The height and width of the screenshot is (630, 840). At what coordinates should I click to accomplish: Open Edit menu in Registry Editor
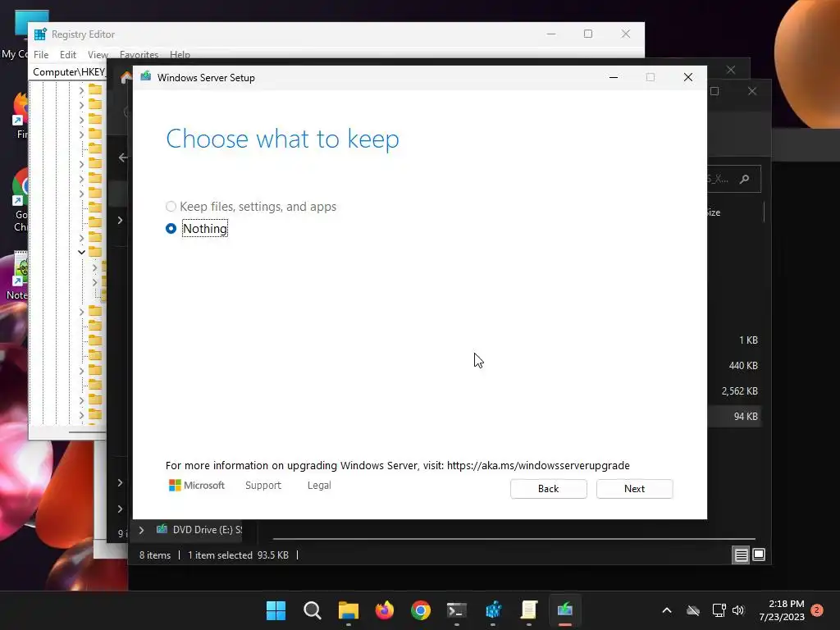(67, 55)
